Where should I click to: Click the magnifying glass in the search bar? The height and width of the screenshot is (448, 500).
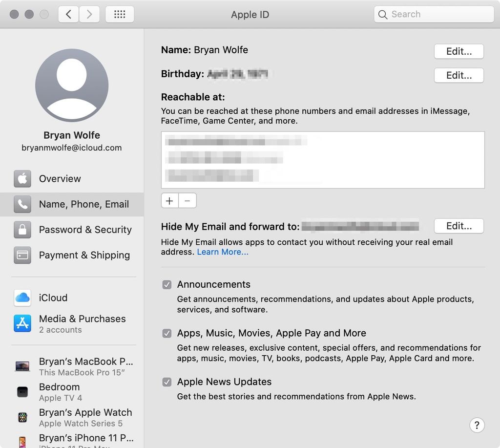pyautogui.click(x=383, y=15)
